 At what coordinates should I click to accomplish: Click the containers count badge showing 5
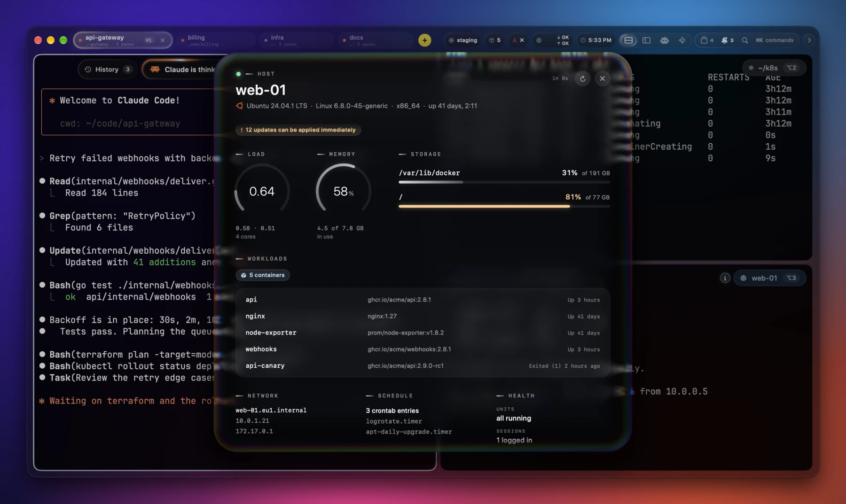point(494,40)
